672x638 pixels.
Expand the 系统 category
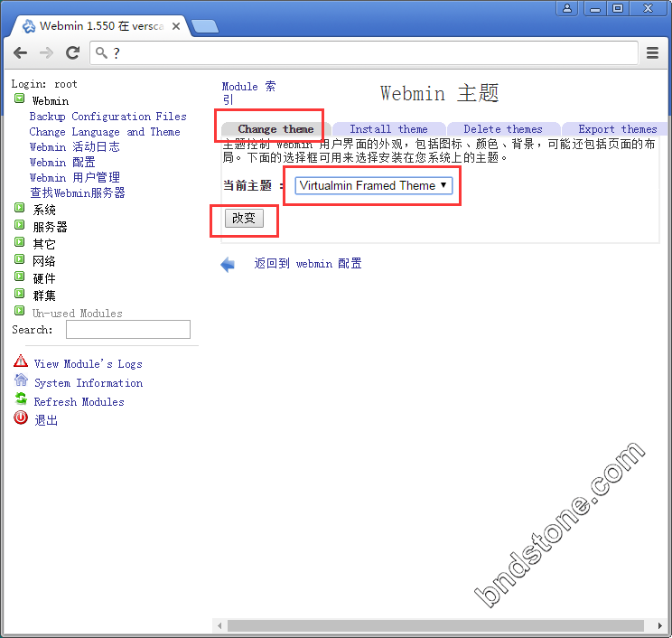19,208
